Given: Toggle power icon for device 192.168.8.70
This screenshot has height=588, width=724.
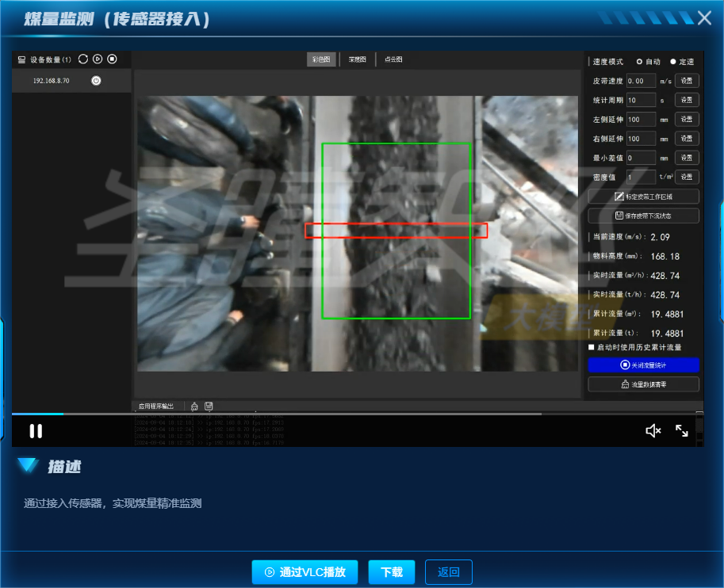Looking at the screenshot, I should [96, 80].
